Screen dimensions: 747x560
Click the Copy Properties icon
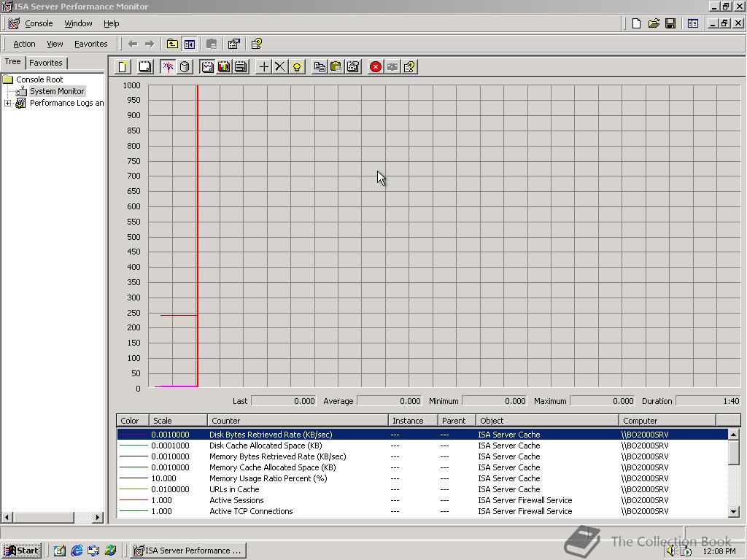[x=320, y=66]
